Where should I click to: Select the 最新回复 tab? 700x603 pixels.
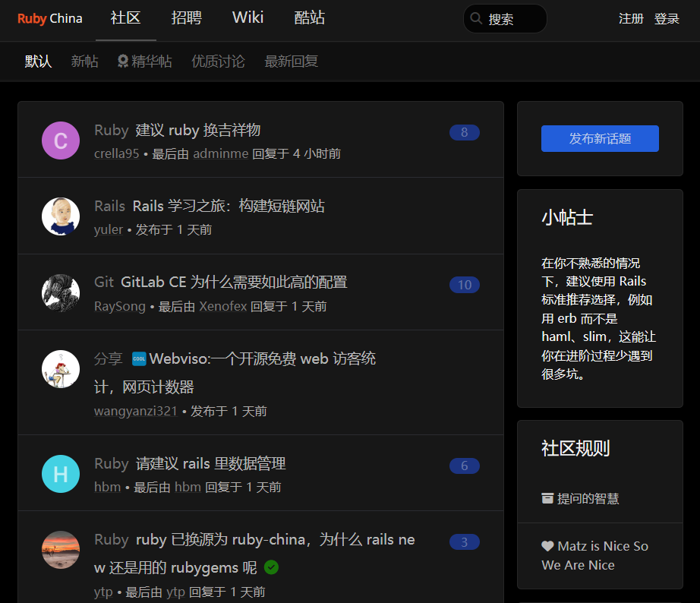point(291,62)
